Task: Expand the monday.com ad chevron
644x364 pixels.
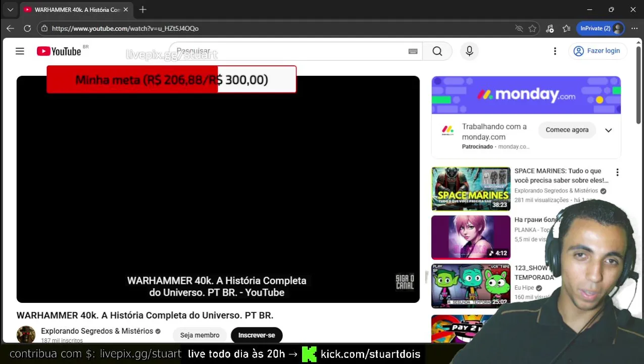Action: [608, 130]
